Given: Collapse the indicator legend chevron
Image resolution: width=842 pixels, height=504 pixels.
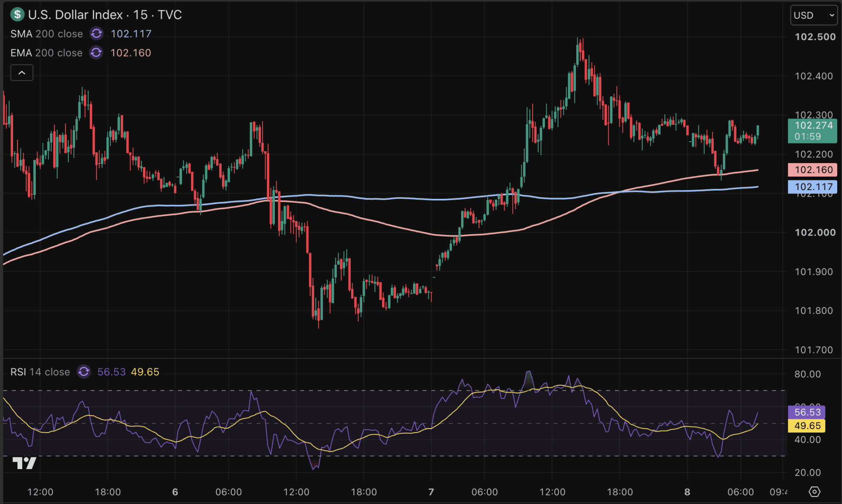Looking at the screenshot, I should point(22,73).
